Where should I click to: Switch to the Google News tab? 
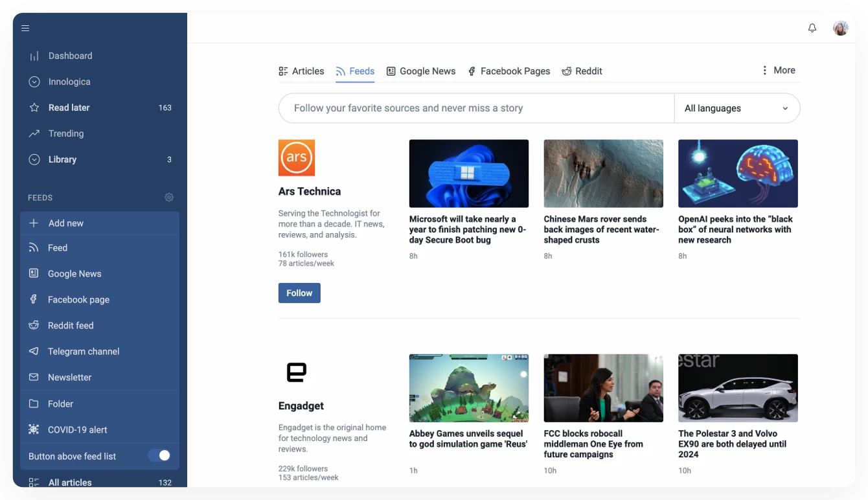point(421,71)
